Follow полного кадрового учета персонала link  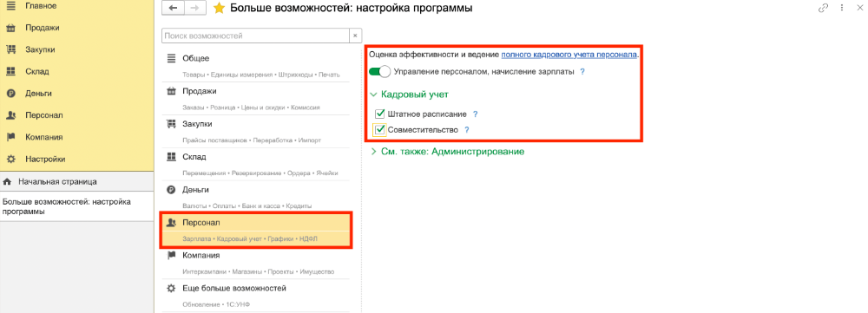click(569, 55)
